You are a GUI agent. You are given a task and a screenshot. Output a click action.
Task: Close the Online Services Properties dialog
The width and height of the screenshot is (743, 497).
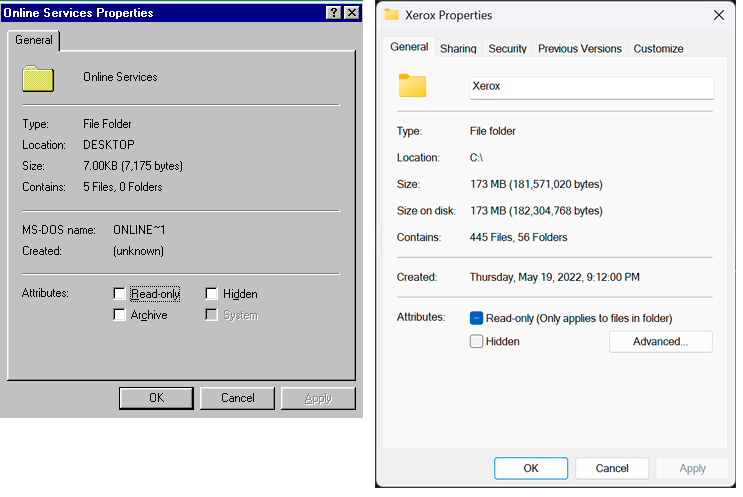point(352,13)
